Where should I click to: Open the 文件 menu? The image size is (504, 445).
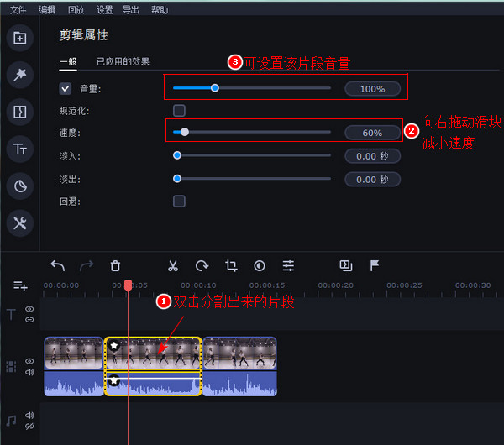(x=18, y=10)
